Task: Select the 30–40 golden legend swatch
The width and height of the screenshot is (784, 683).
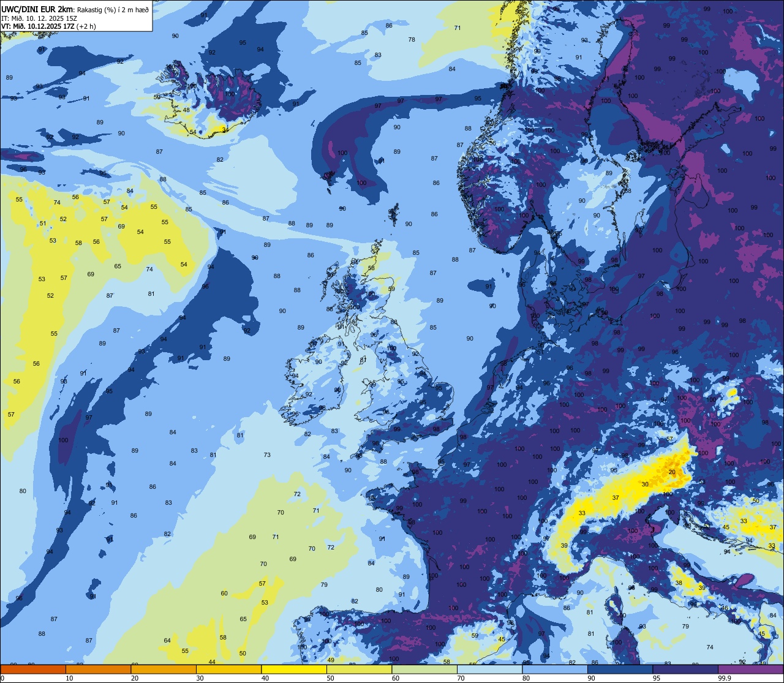Action: [x=228, y=669]
